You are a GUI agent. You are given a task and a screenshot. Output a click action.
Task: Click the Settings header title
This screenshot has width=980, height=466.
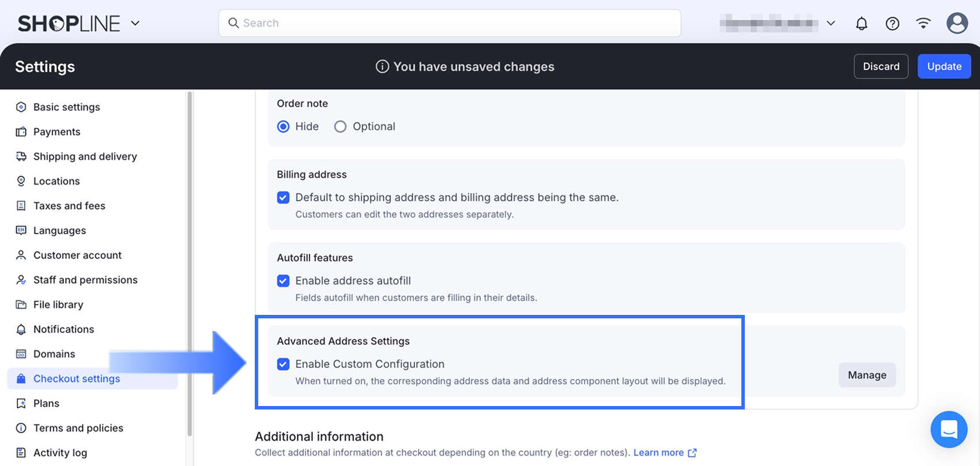[45, 66]
